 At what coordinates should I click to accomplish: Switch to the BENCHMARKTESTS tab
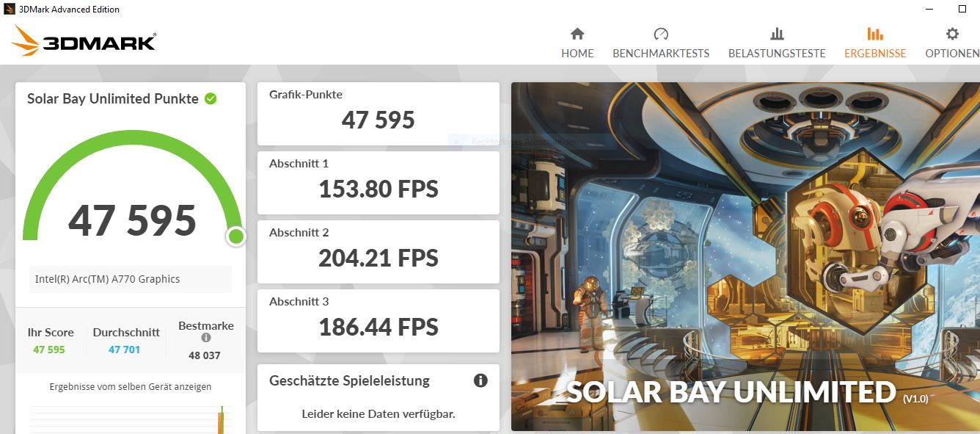click(x=661, y=53)
